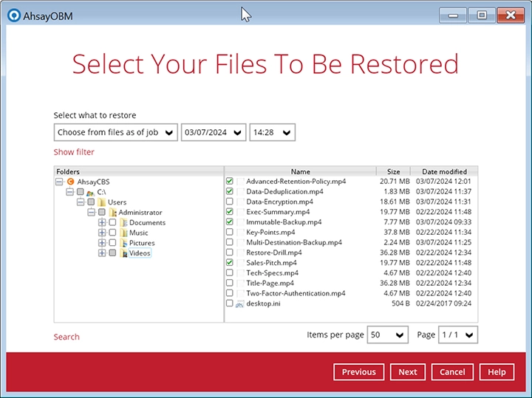Click file icon beside Immutable-Backup.mp4

240,222
